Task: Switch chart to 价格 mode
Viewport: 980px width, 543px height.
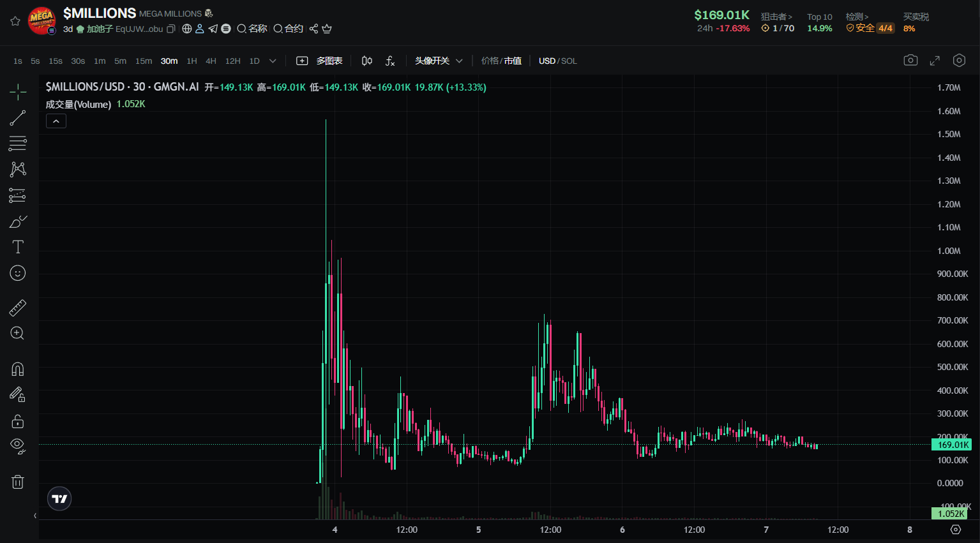Action: (490, 61)
